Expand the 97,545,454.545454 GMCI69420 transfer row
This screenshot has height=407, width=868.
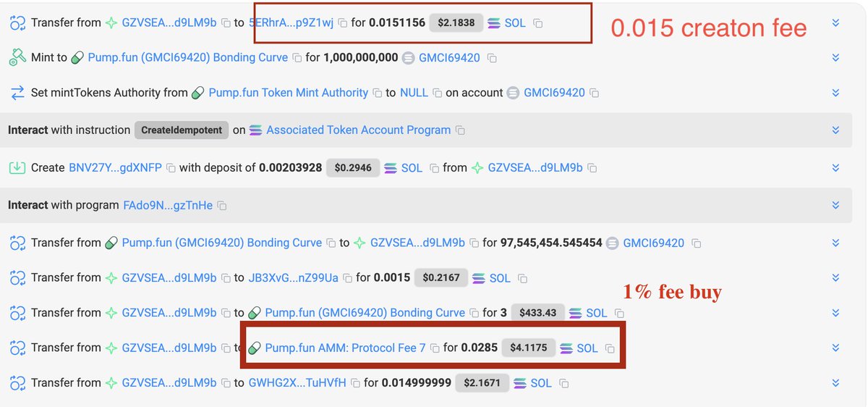click(835, 243)
